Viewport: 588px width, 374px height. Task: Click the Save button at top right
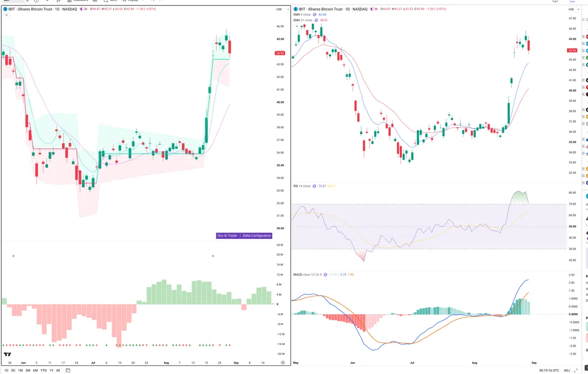point(572,1)
